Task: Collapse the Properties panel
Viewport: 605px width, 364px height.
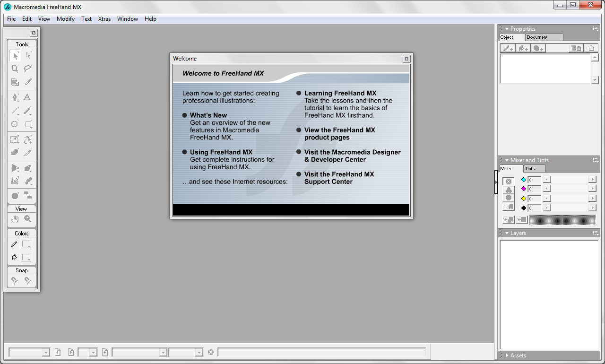Action: coord(507,29)
